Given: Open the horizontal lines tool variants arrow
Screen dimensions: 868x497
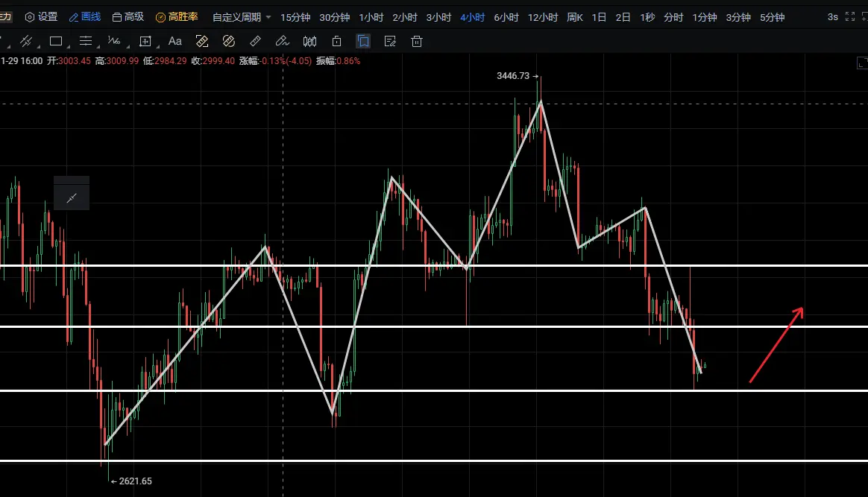Looking at the screenshot, I should (98, 46).
